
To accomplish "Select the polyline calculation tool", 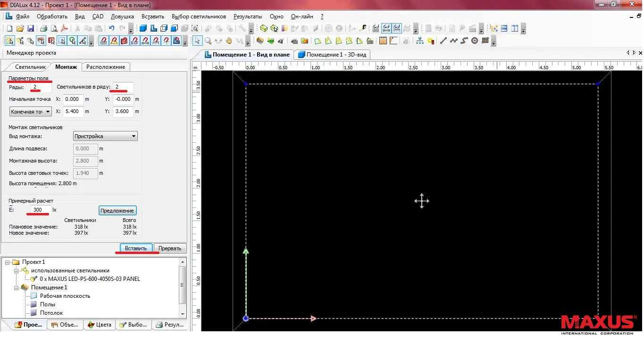I will pyautogui.click(x=454, y=41).
